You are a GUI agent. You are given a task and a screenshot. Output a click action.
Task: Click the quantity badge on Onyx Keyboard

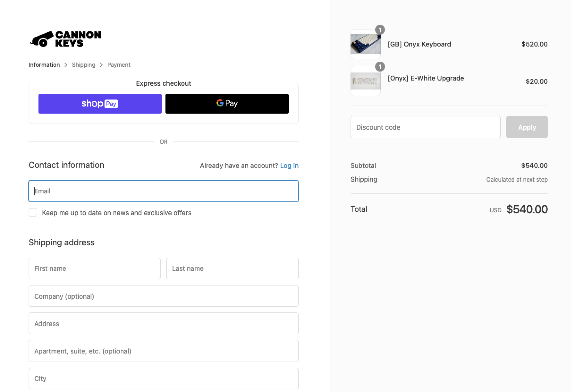coord(380,30)
